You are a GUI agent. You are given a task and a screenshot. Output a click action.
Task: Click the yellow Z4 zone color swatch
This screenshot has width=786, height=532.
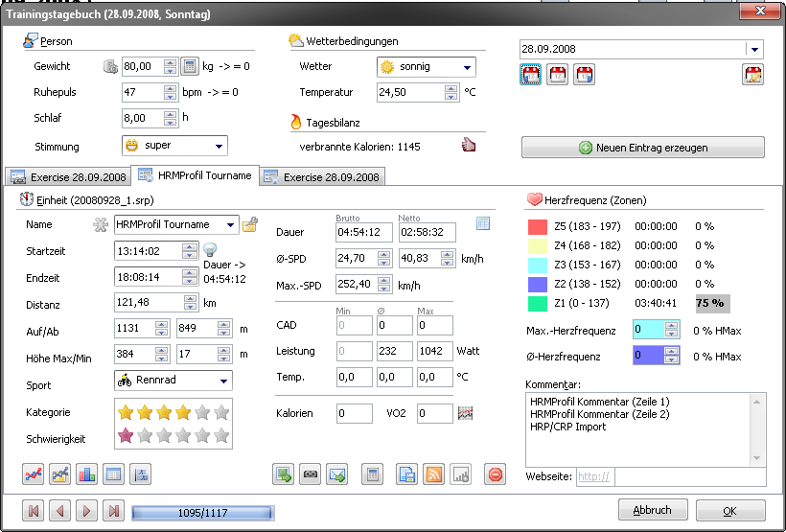tap(538, 245)
